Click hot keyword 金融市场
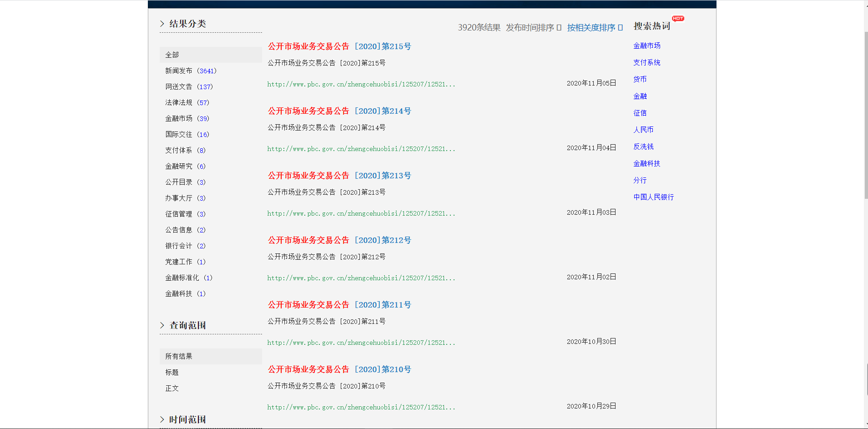868x429 pixels. [647, 46]
